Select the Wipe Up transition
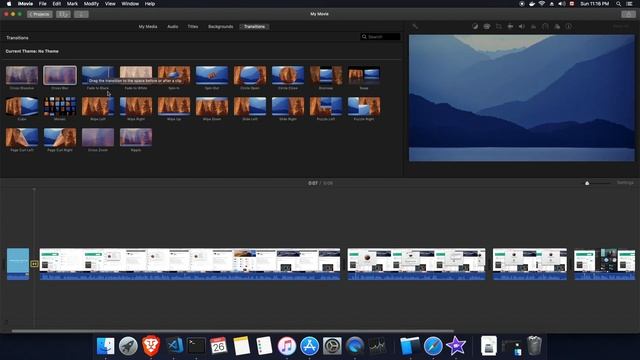 (x=174, y=107)
